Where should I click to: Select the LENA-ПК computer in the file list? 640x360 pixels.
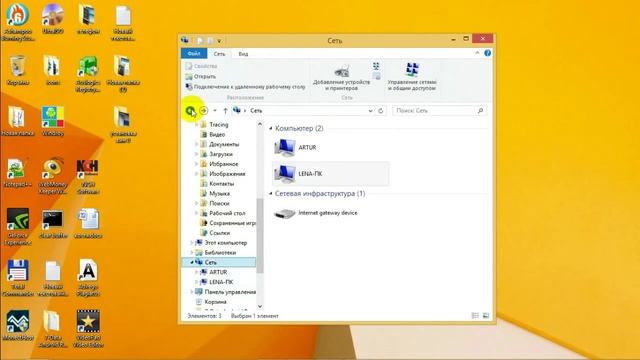click(331, 174)
